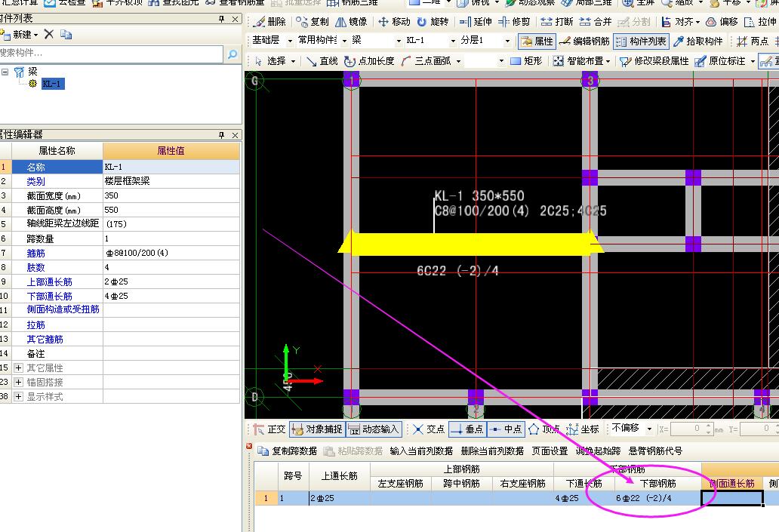This screenshot has height=532, width=779.
Task: Delete component with the X icon beside 新建
Action: [x=48, y=34]
